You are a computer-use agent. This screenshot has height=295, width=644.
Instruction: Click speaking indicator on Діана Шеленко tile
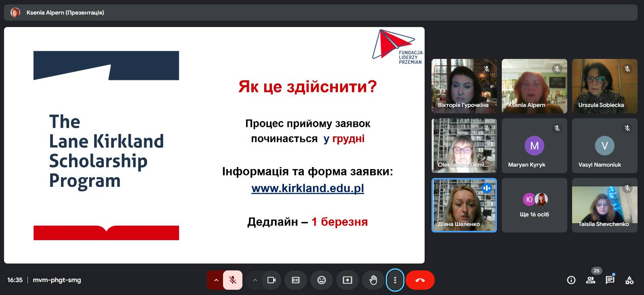(x=487, y=188)
